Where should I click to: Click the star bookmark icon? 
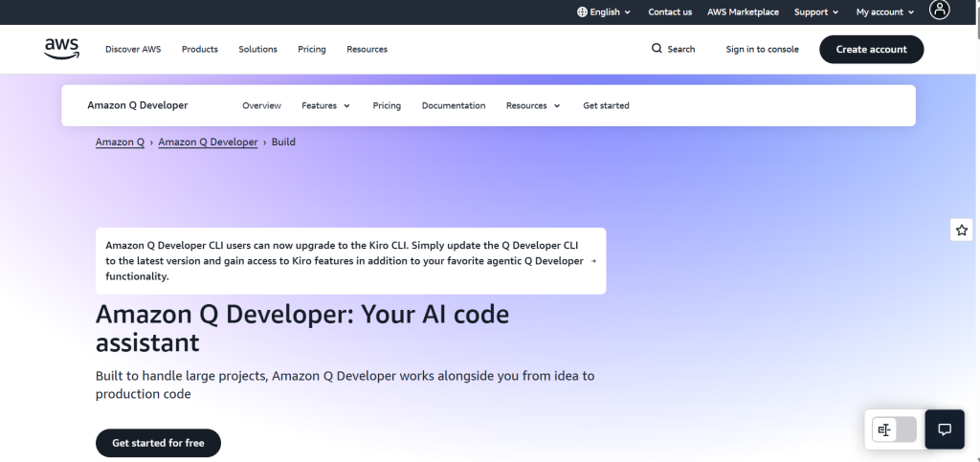pyautogui.click(x=962, y=230)
